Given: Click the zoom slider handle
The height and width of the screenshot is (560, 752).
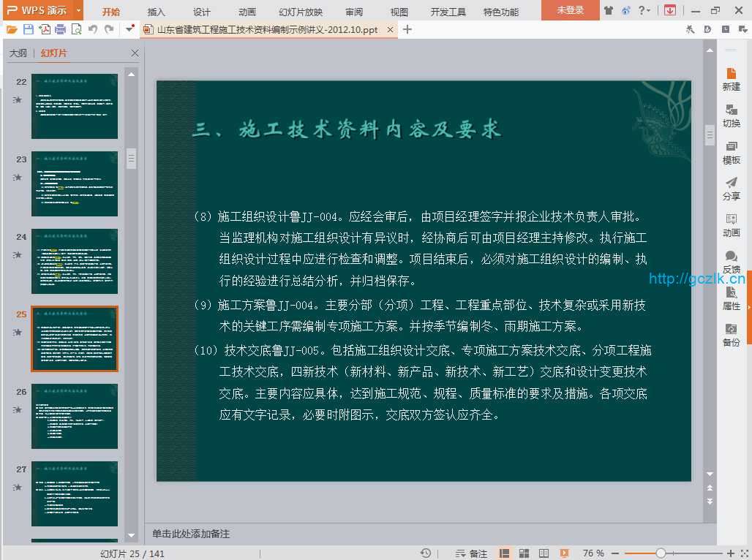Looking at the screenshot, I should pyautogui.click(x=661, y=553).
